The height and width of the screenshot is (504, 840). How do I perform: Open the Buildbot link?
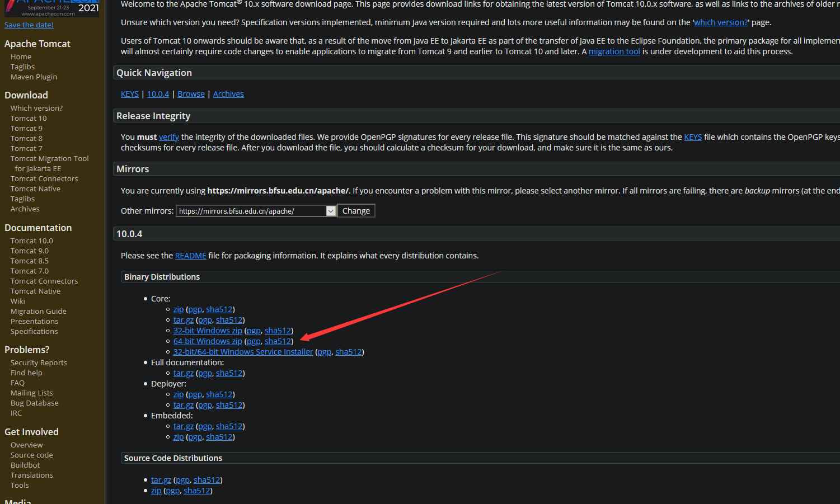[25, 465]
